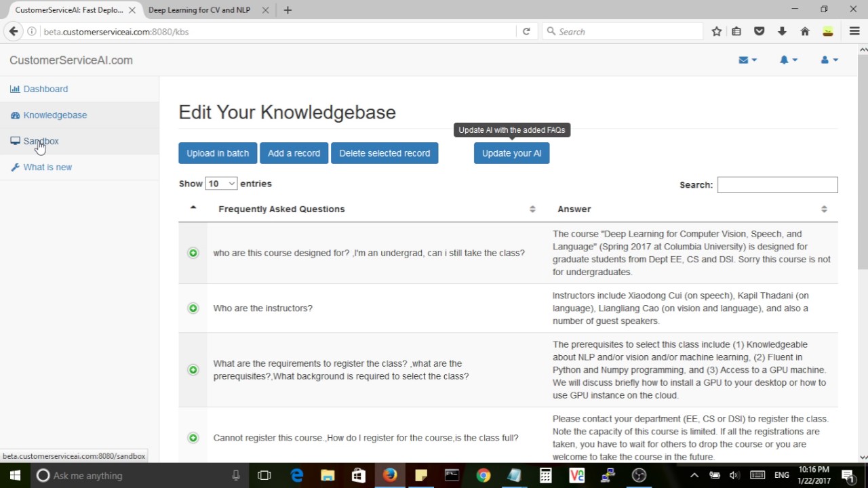868x488 pixels.
Task: Click the wrench icon beside What is new
Action: [15, 167]
